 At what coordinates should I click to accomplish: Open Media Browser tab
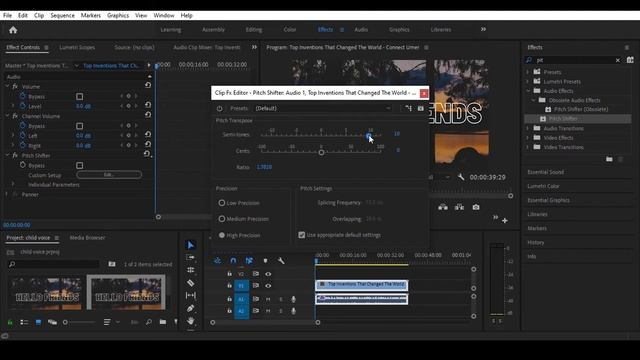87,238
